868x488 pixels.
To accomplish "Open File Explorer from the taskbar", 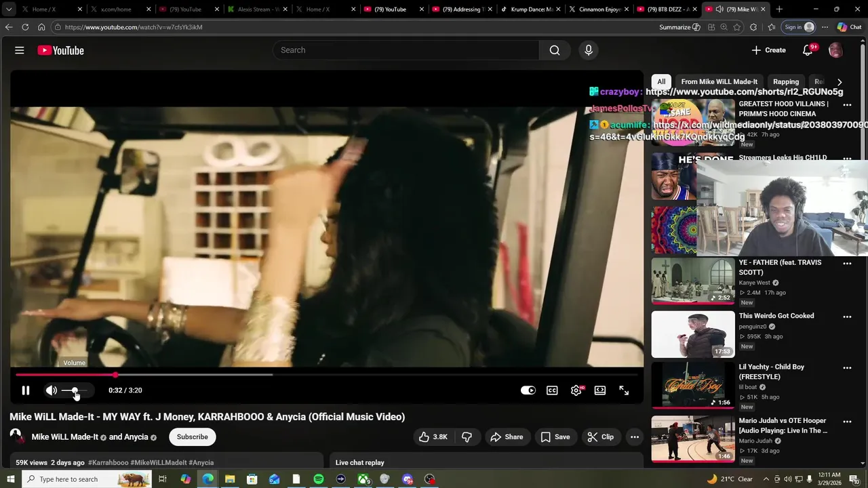I will click(x=230, y=479).
